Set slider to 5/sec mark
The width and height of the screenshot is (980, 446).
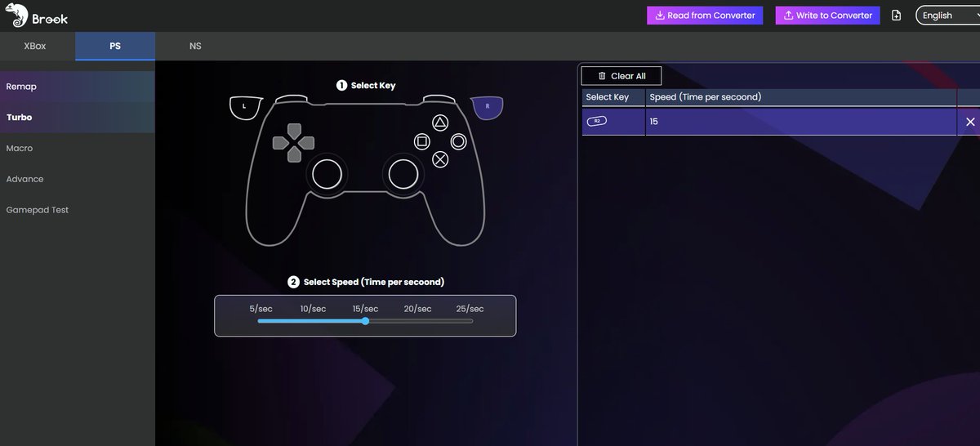coord(259,321)
